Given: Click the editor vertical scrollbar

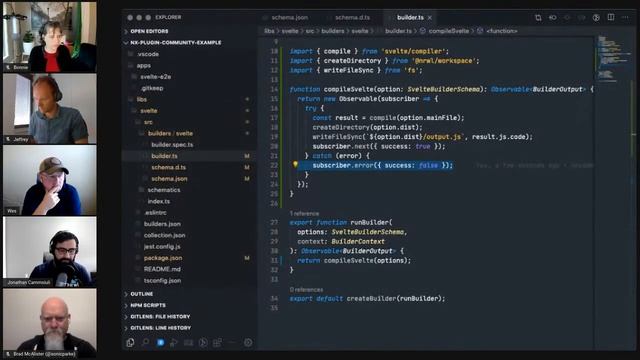Looking at the screenshot, I should point(633,192).
